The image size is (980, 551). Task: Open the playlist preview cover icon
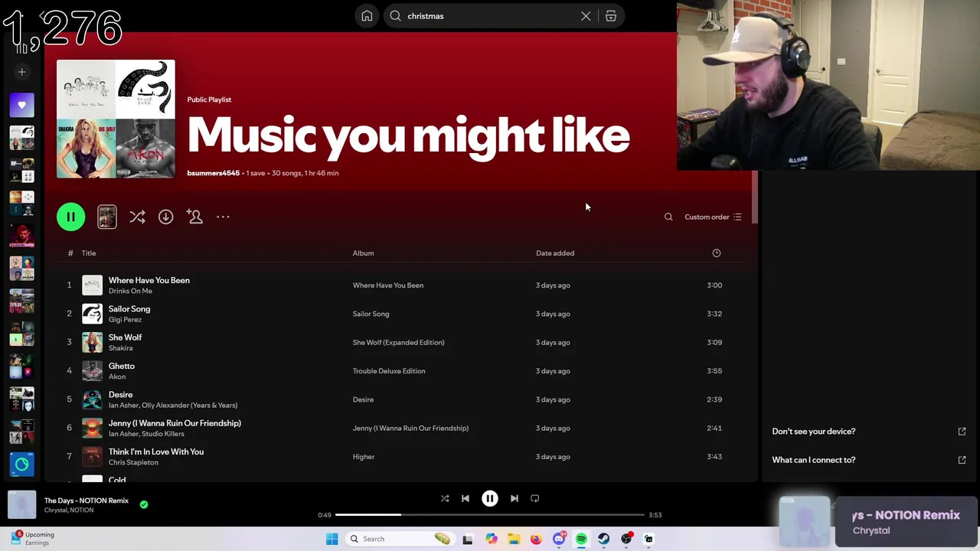(x=107, y=217)
